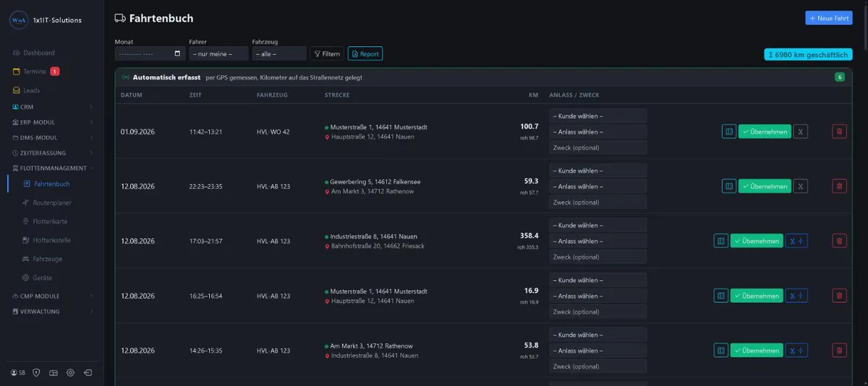Open "Anlass wählen" for the 358.4 km trip
Viewport: 868px width, 386px height.
point(597,241)
